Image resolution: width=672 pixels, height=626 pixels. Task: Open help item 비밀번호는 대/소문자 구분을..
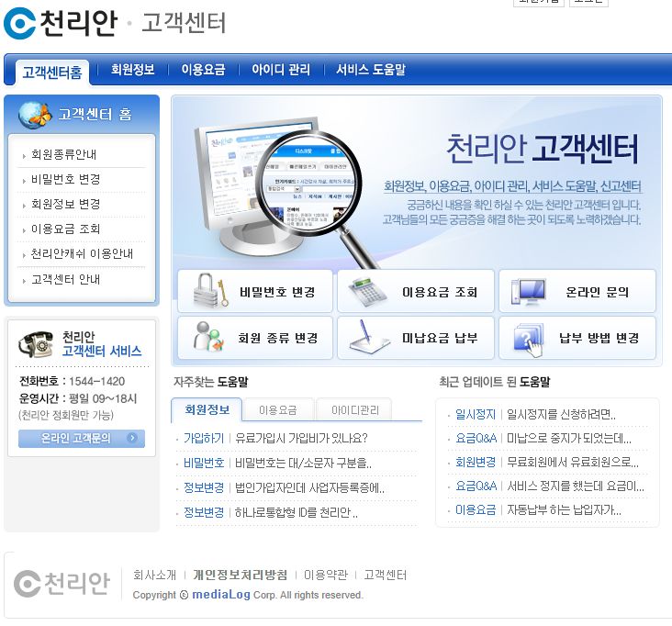tap(303, 463)
